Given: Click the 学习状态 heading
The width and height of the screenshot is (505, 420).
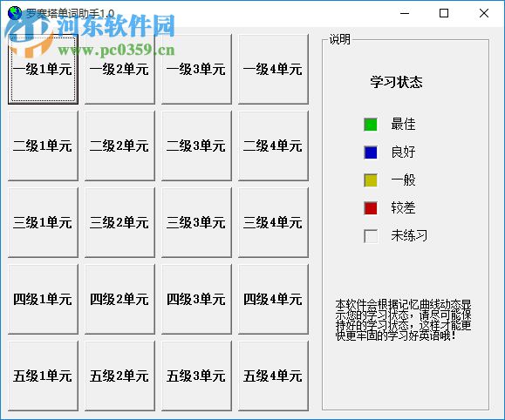Looking at the screenshot, I should pyautogui.click(x=396, y=82).
